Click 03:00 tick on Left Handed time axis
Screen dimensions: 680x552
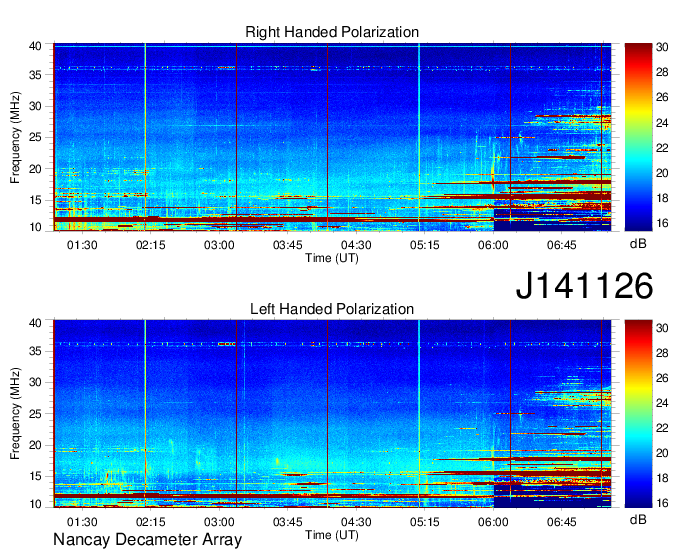point(219,522)
